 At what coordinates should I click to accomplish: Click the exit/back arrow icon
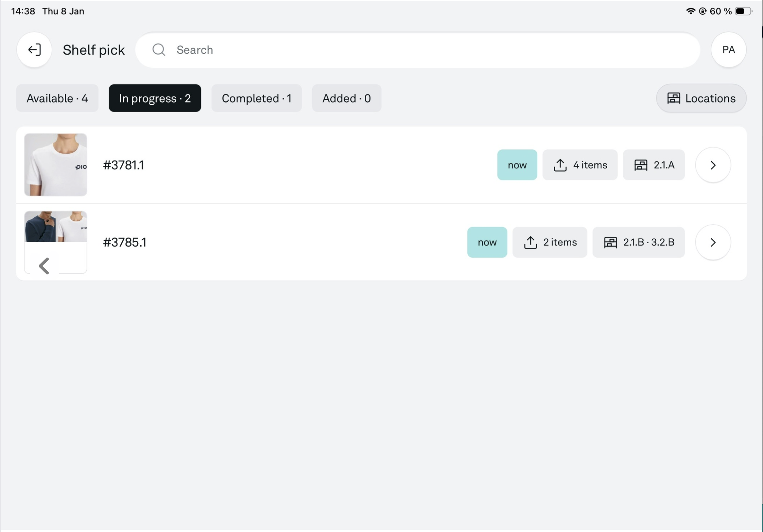34,50
